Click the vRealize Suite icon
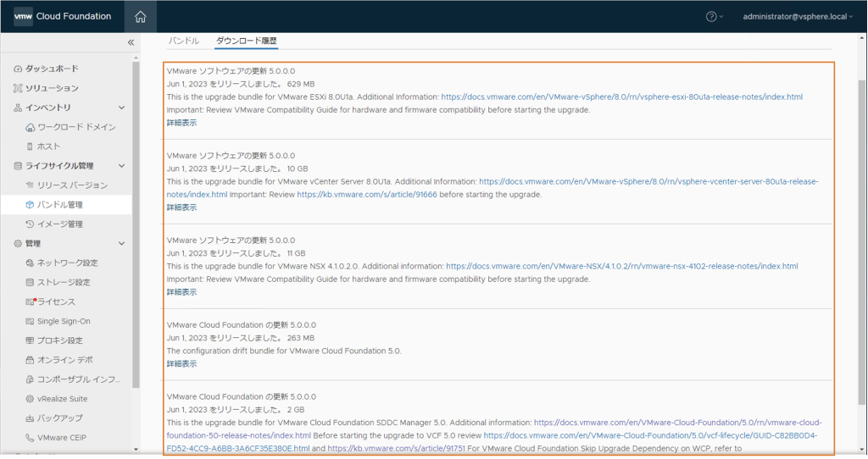 (30, 399)
